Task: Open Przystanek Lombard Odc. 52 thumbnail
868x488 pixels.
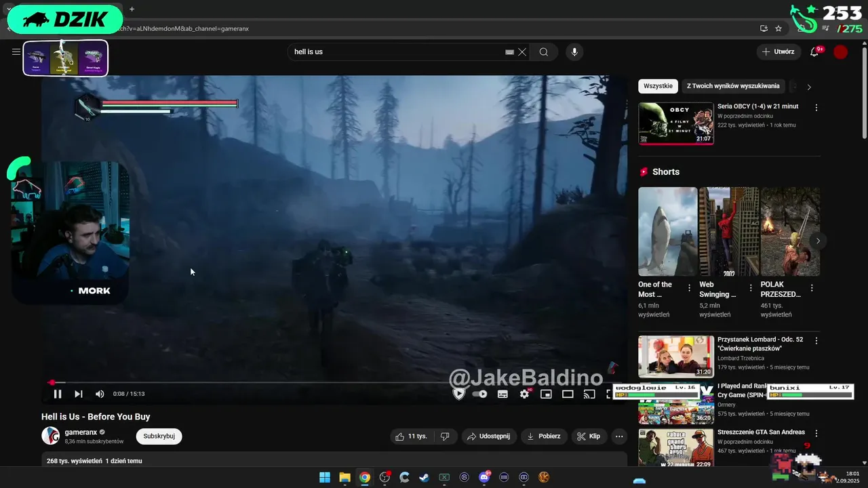Action: coord(676,357)
